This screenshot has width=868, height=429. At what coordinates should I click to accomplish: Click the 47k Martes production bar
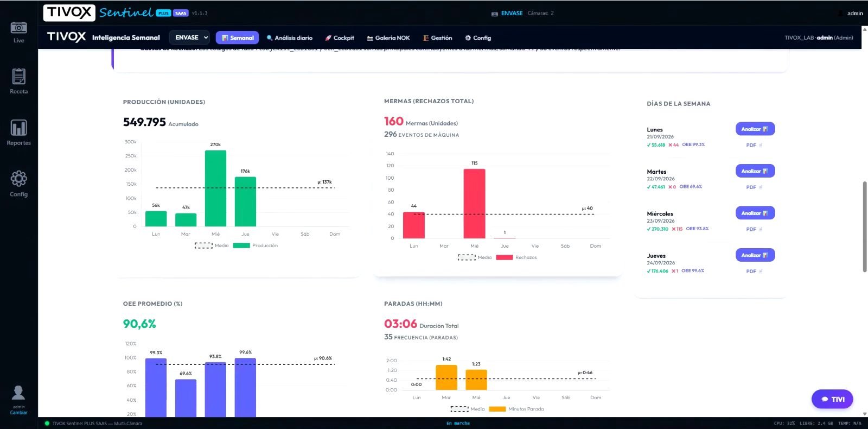click(x=186, y=220)
